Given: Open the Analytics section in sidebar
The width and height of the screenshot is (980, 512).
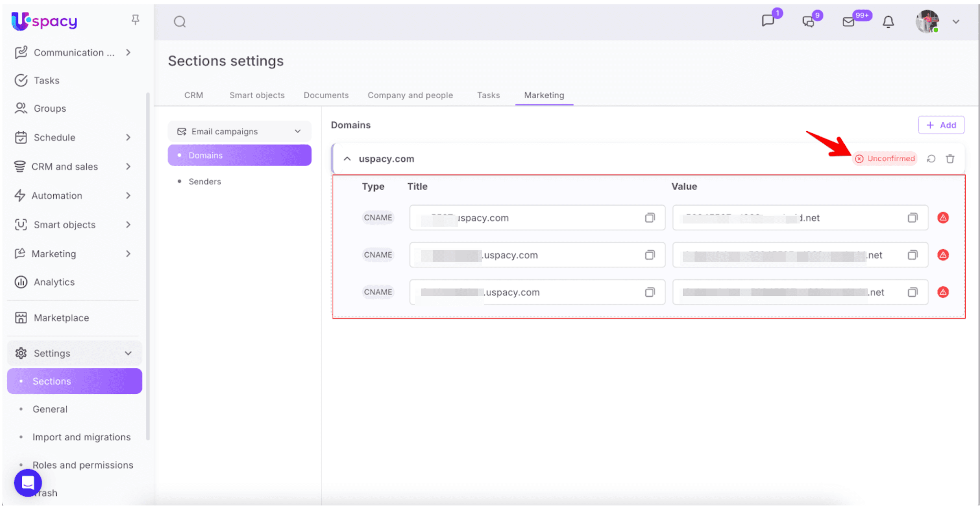Looking at the screenshot, I should [x=54, y=282].
